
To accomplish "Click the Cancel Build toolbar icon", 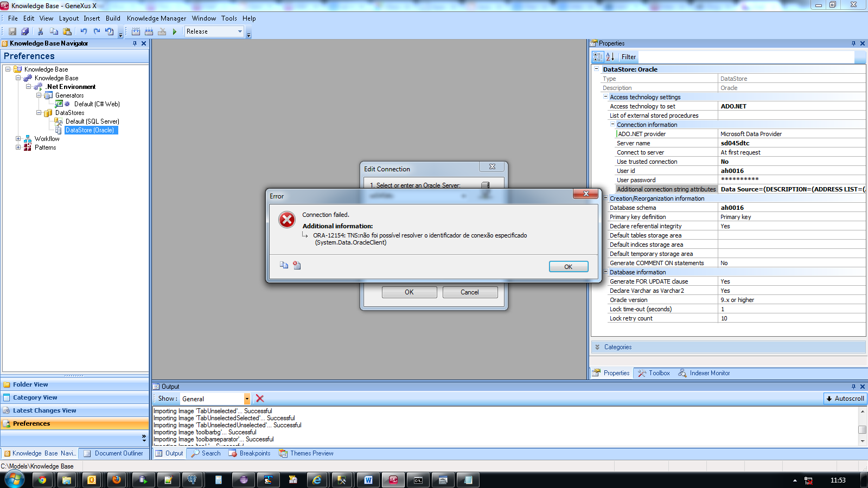I will click(162, 31).
